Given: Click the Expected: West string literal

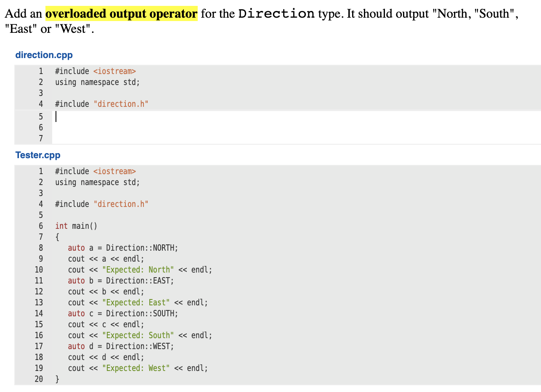Looking at the screenshot, I should 136,368.
